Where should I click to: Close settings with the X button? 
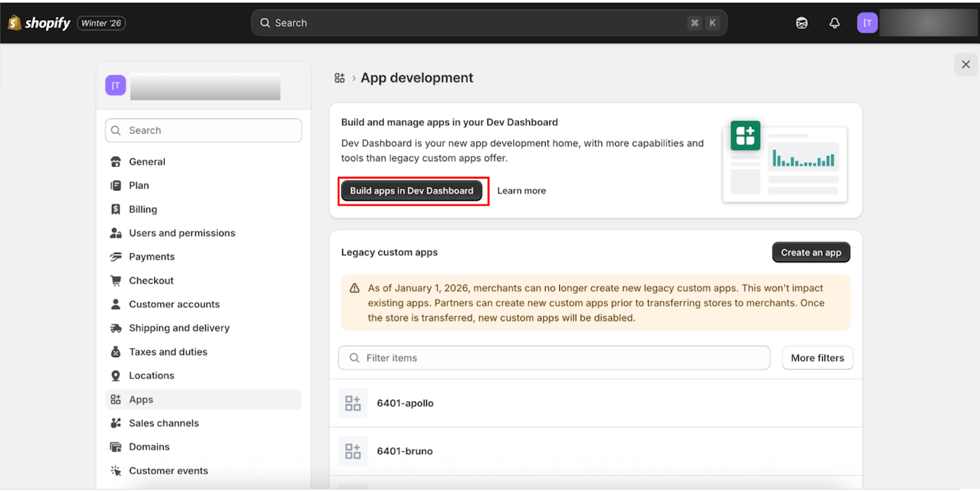(x=966, y=64)
